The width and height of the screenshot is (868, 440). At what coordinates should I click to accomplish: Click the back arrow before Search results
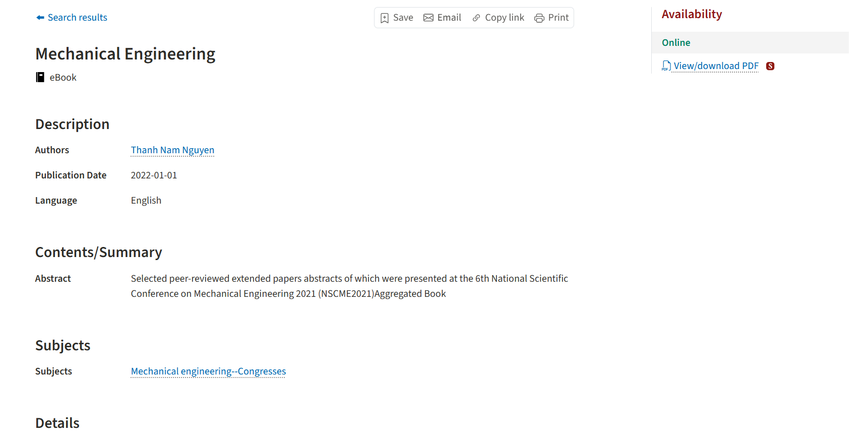click(39, 17)
